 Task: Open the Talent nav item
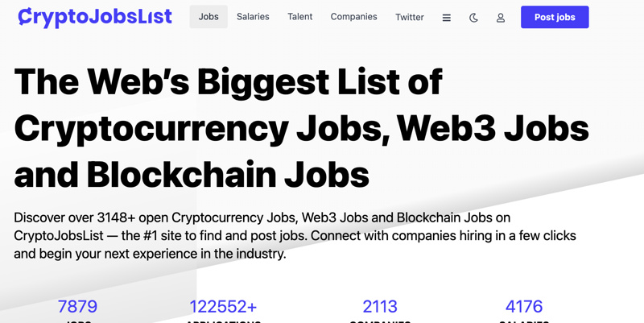[x=299, y=17]
